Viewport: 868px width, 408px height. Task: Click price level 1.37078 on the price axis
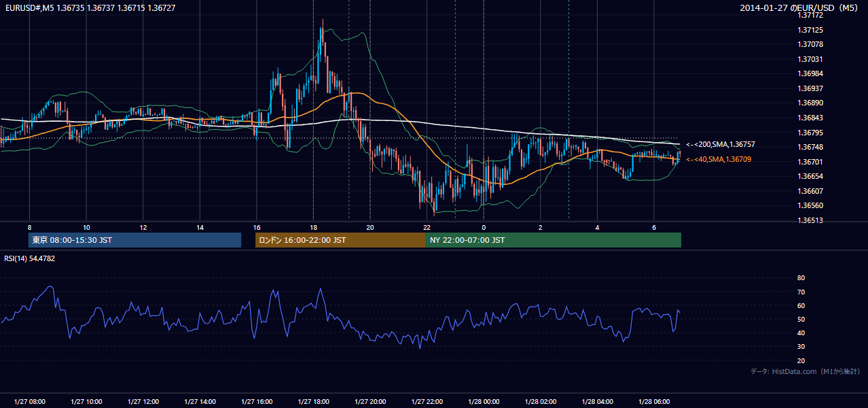click(811, 45)
